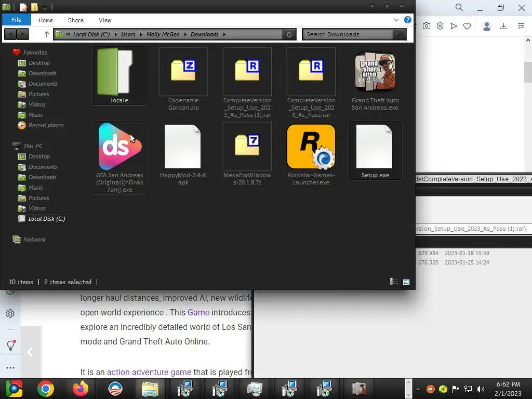Viewport: 532px width, 399px height.
Task: Open Network in navigation pane
Action: pos(34,240)
